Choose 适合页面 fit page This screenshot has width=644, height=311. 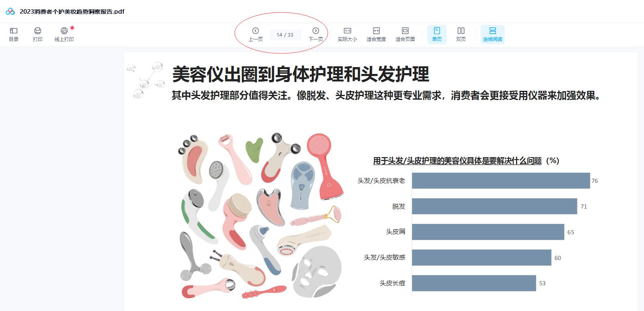[x=405, y=34]
